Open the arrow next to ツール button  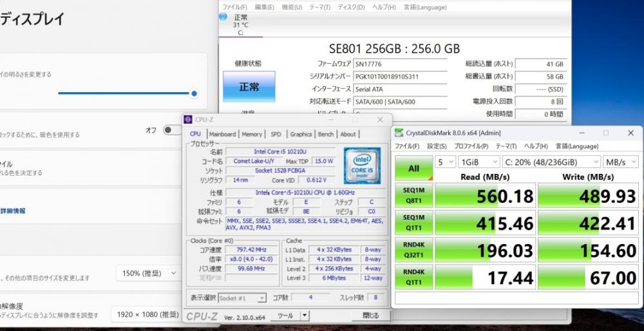(x=305, y=316)
